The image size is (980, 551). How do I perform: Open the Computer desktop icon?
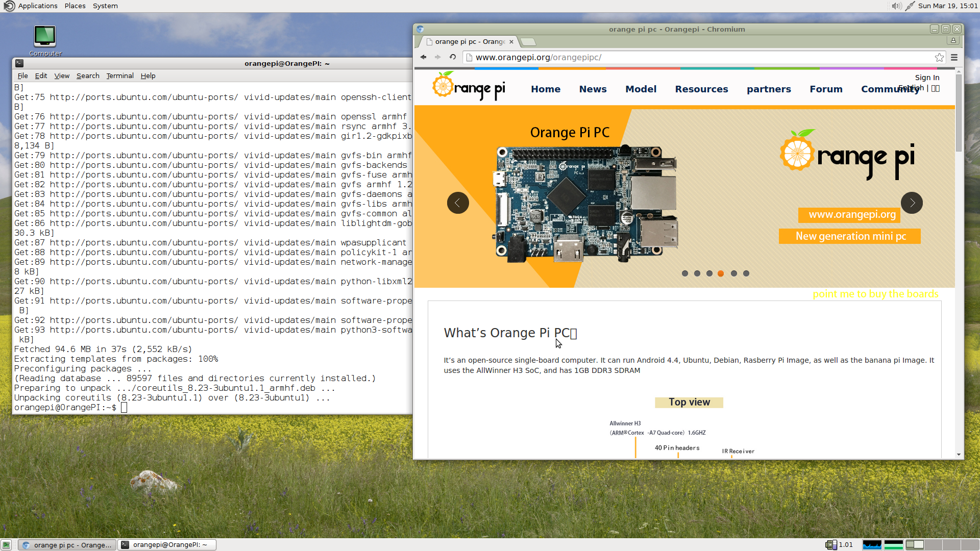point(45,41)
